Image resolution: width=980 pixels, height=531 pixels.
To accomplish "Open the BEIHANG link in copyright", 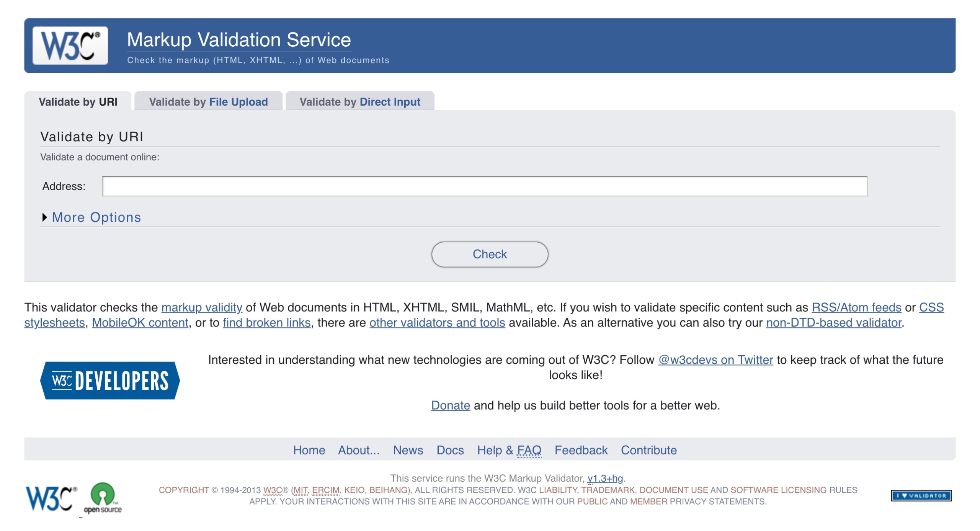I will coord(388,490).
